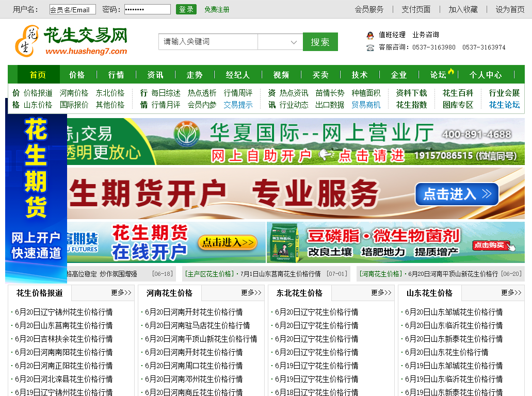Open 6月20日山东邹城花生价格行情 article

click(x=454, y=312)
